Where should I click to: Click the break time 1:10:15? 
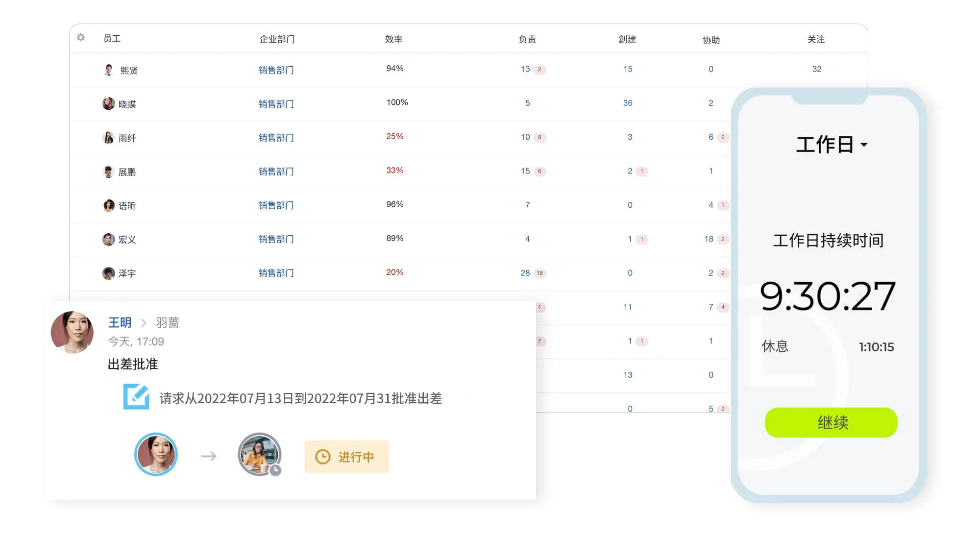tap(877, 347)
